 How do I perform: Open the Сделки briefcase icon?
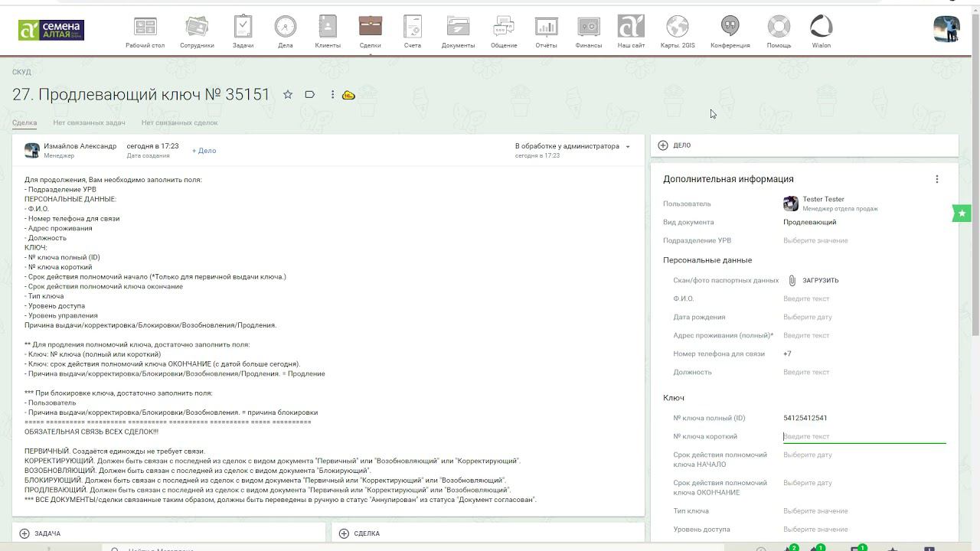point(371,26)
